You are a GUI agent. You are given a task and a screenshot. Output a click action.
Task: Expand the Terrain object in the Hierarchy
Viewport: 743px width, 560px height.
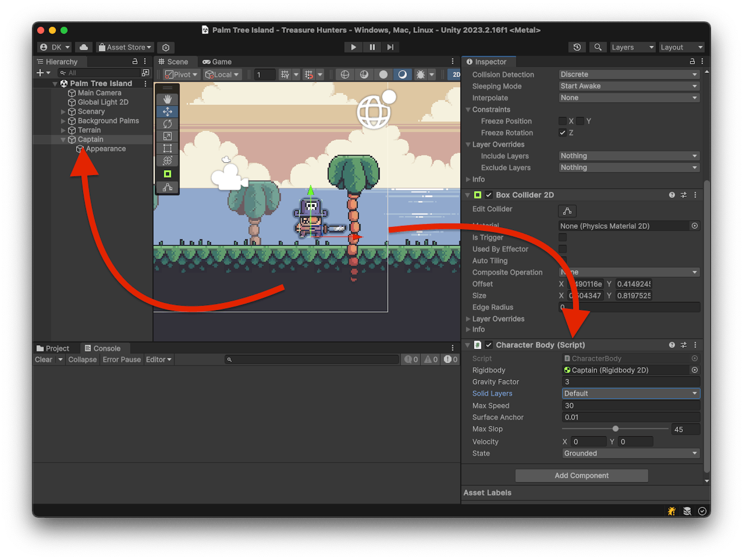(x=63, y=130)
